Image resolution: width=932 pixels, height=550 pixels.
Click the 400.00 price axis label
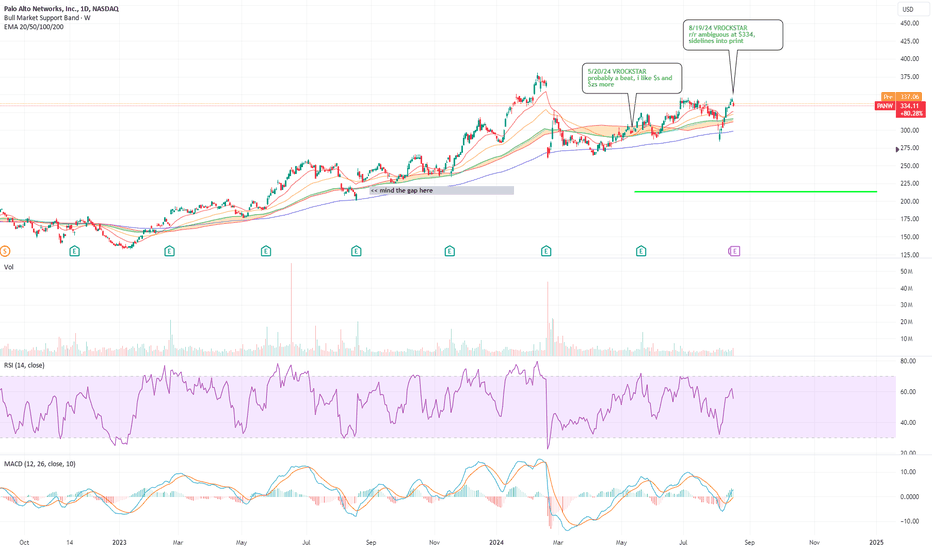click(x=909, y=59)
